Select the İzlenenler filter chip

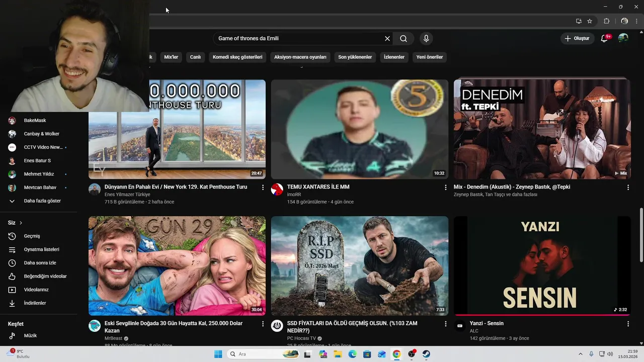[x=394, y=57]
